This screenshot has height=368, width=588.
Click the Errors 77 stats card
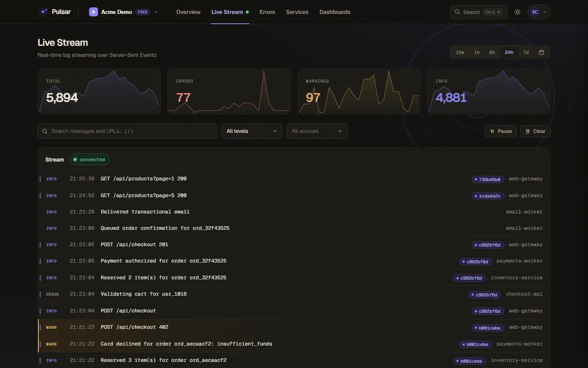[x=229, y=92]
